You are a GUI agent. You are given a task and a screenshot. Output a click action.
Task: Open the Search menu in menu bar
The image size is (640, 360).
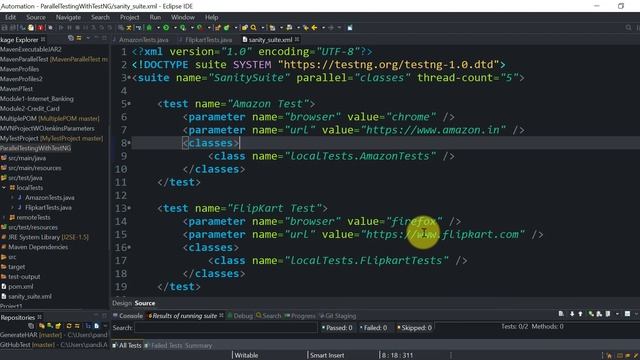coord(100,17)
